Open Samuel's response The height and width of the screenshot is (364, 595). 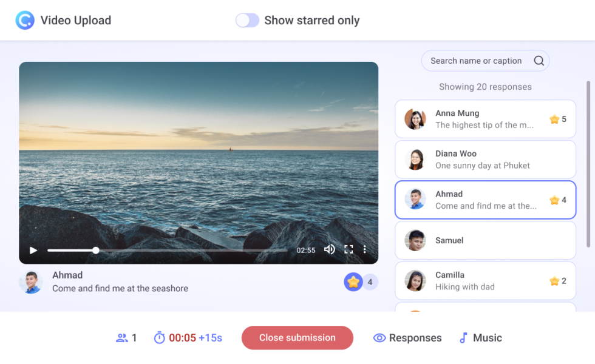click(484, 240)
